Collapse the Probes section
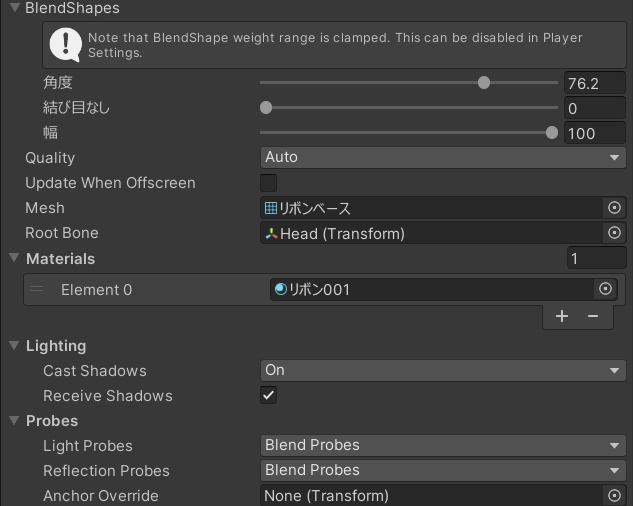The image size is (633, 506). (x=14, y=420)
